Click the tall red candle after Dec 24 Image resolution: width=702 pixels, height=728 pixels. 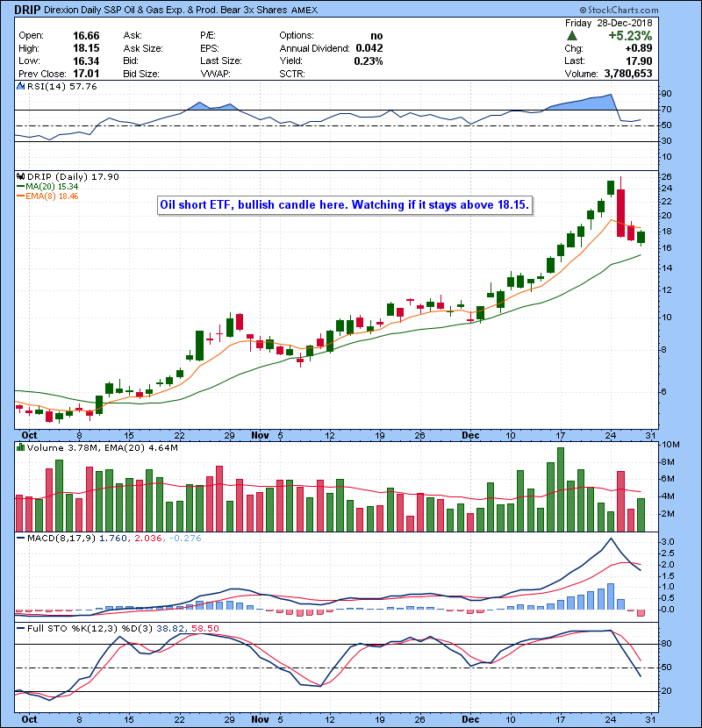[620, 212]
